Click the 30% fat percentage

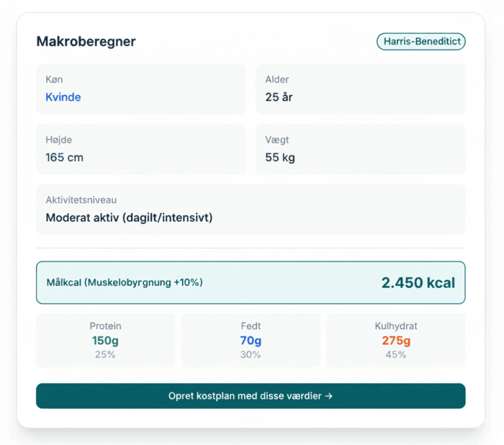251,354
